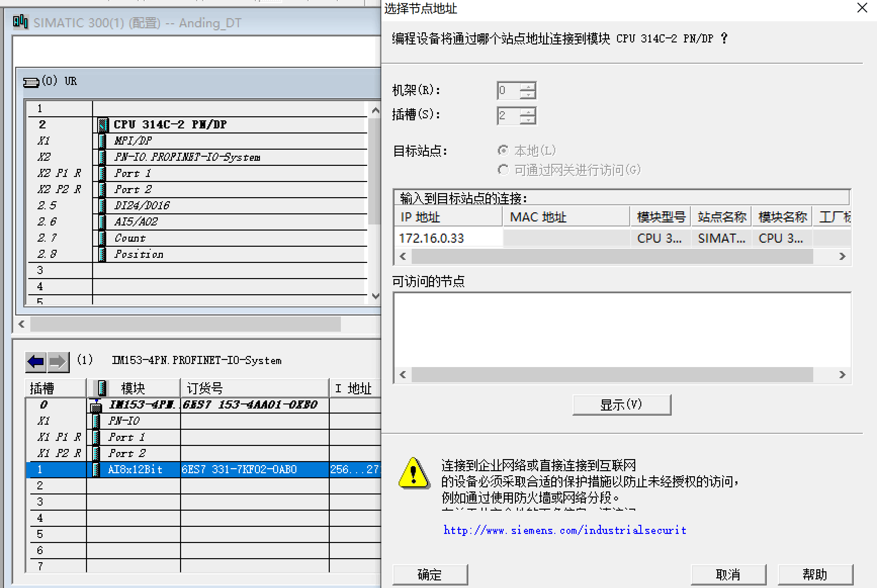Click the Rack number input field
Image resolution: width=877 pixels, height=588 pixels.
(508, 91)
